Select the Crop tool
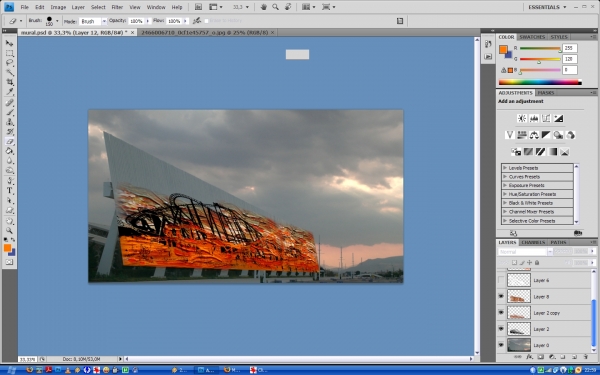This screenshot has height=375, width=600. [x=9, y=82]
